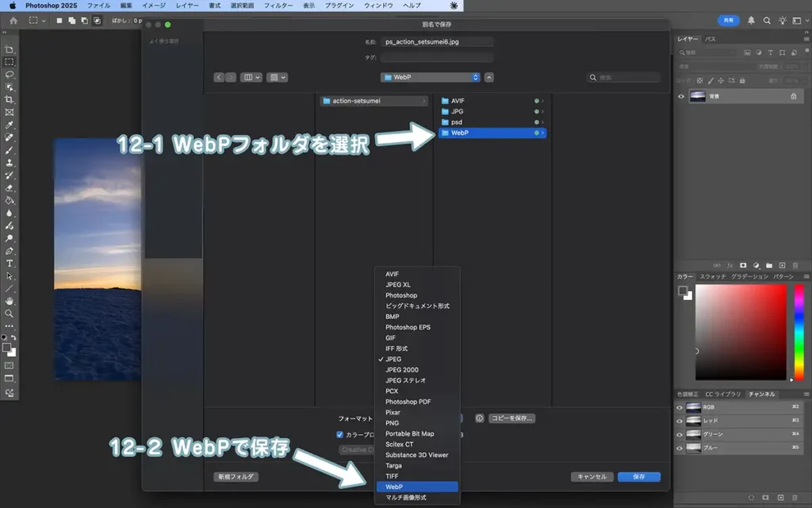Image resolution: width=812 pixels, height=508 pixels.
Task: Select the Hand tool
Action: pyautogui.click(x=10, y=301)
